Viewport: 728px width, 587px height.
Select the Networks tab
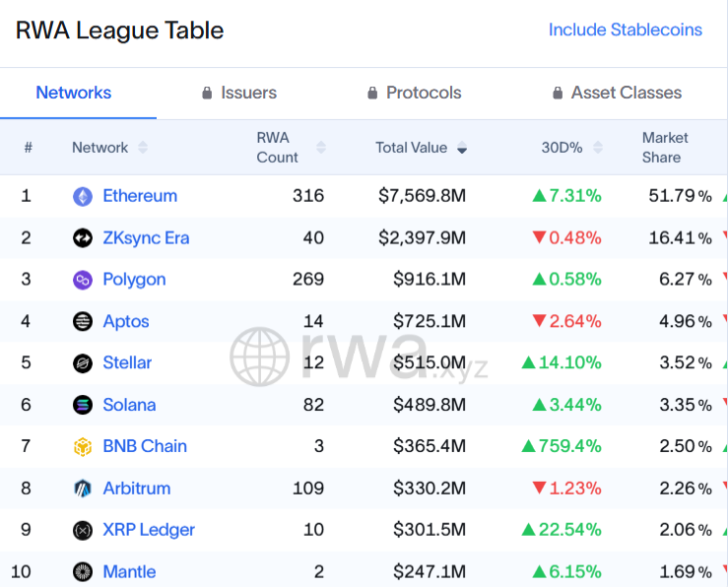(74, 93)
